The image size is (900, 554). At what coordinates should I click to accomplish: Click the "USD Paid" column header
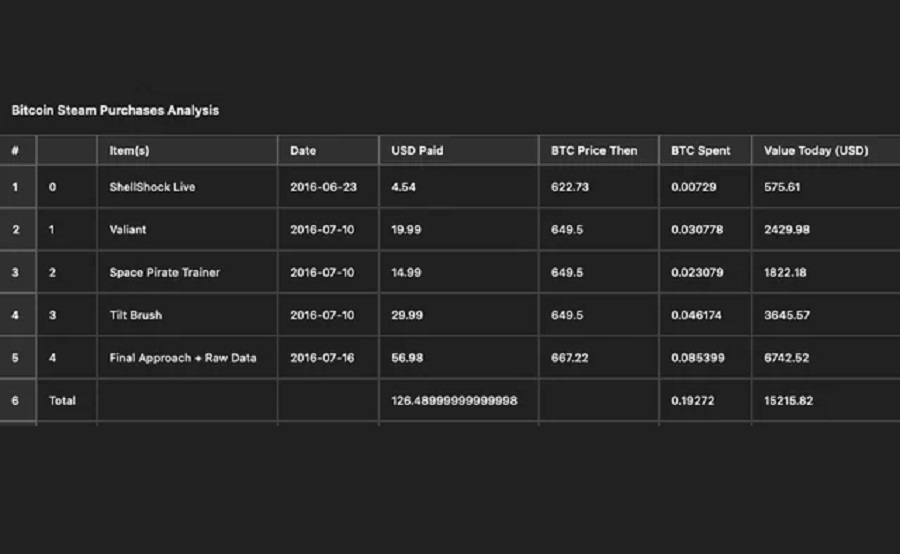(417, 151)
